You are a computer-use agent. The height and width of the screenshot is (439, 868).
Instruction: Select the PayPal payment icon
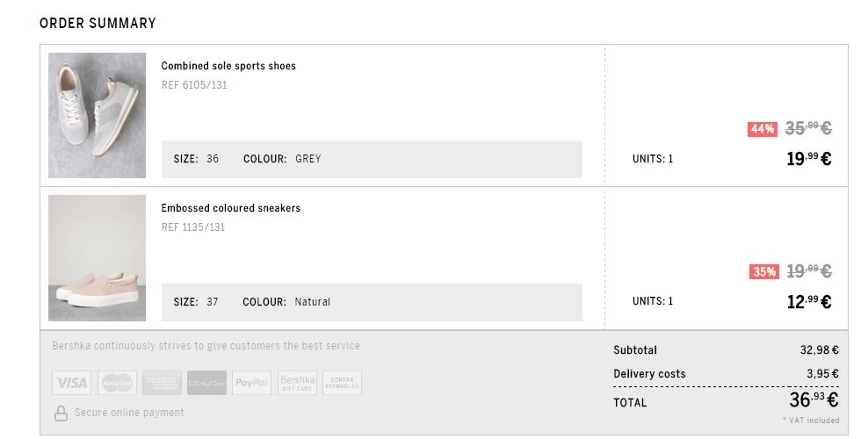251,383
